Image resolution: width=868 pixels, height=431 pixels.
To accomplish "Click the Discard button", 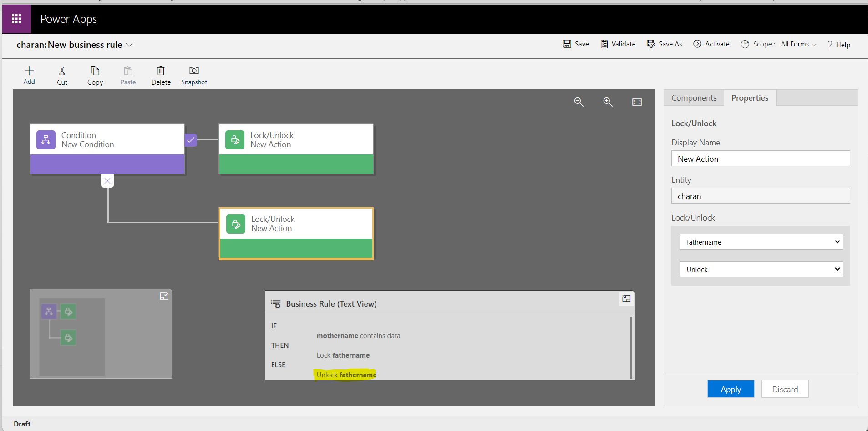I will (785, 389).
